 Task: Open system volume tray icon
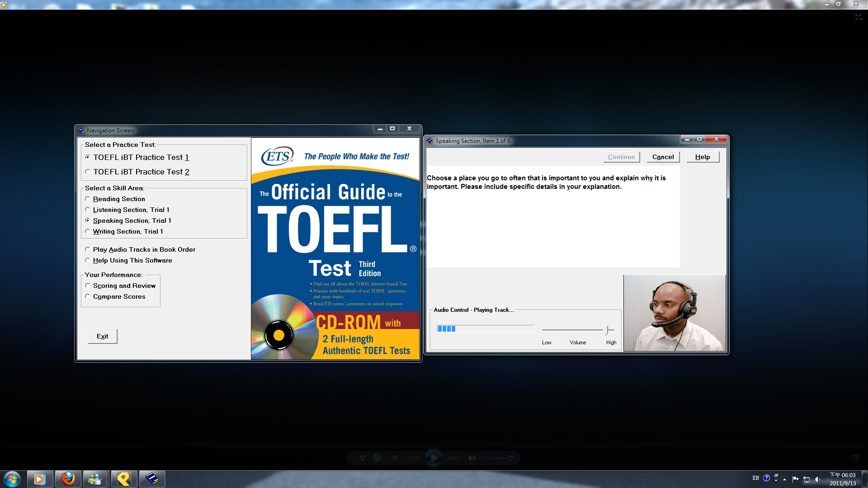point(817,479)
